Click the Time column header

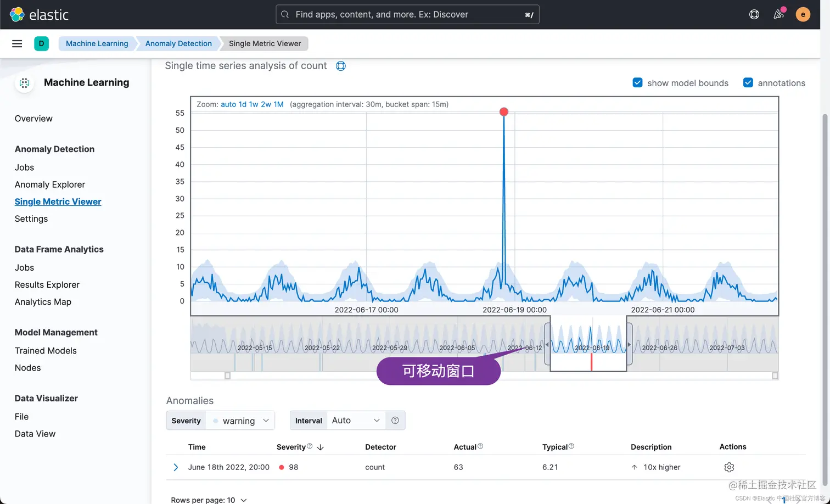pos(197,447)
